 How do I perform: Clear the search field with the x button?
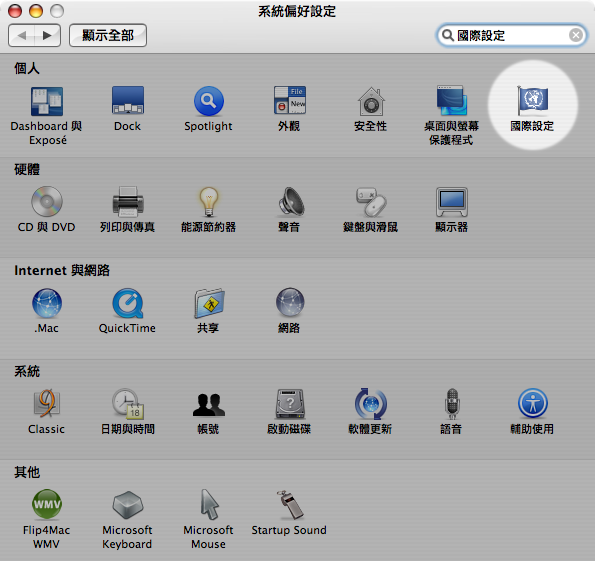coord(576,35)
